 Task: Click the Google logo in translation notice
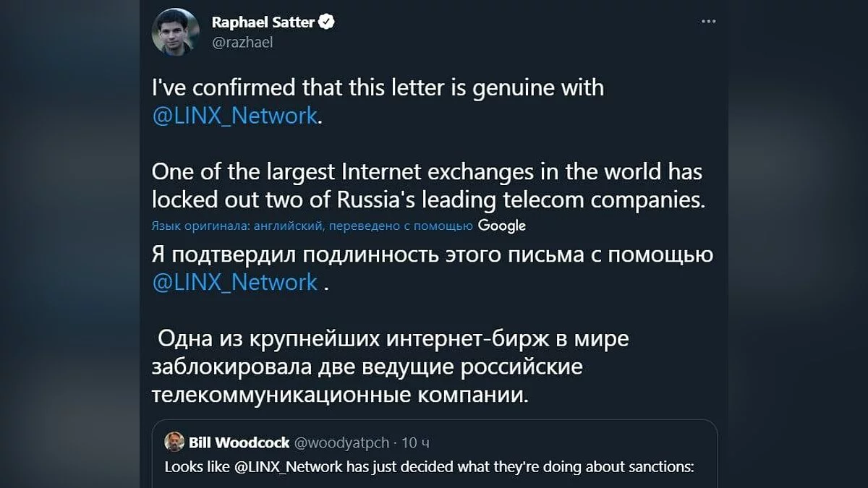(502, 226)
